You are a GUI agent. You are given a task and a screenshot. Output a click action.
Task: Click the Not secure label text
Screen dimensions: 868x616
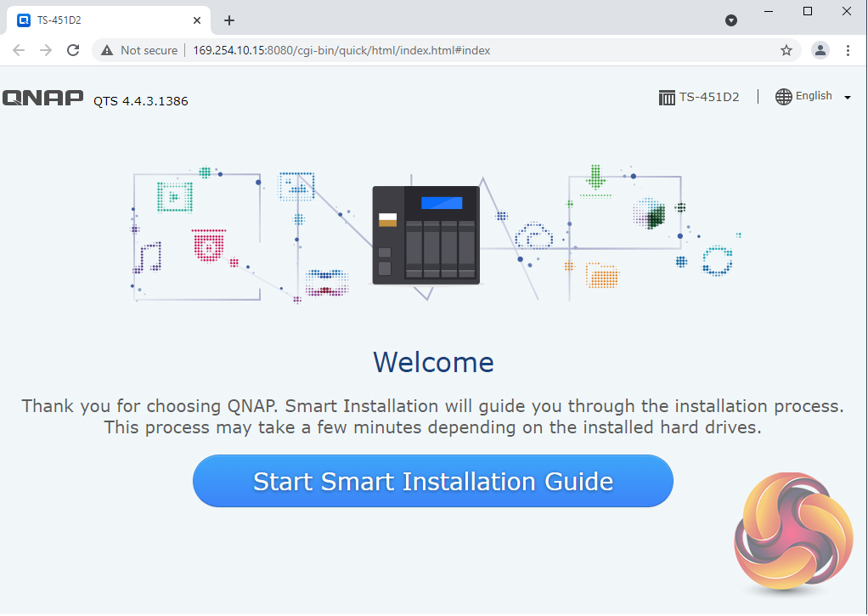coord(149,50)
